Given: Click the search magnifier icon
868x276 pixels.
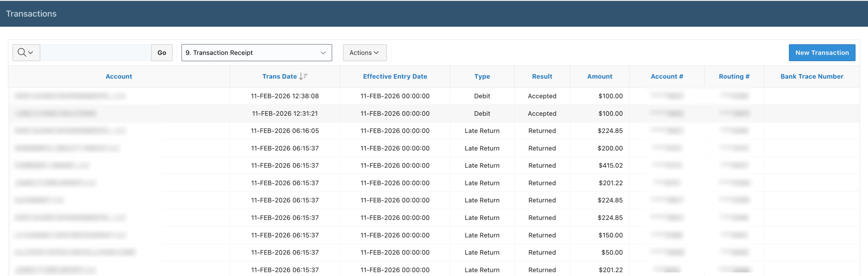Looking at the screenshot, I should coord(22,52).
